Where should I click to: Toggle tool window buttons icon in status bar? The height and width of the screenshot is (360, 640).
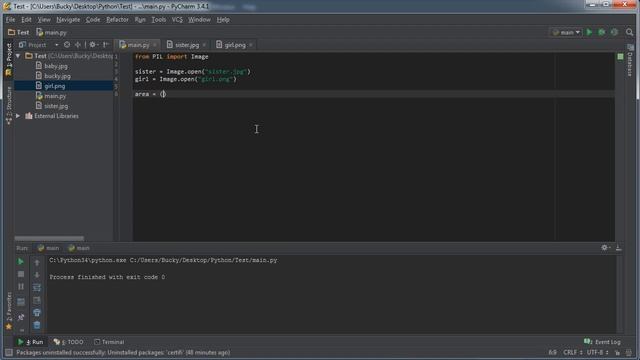point(9,353)
